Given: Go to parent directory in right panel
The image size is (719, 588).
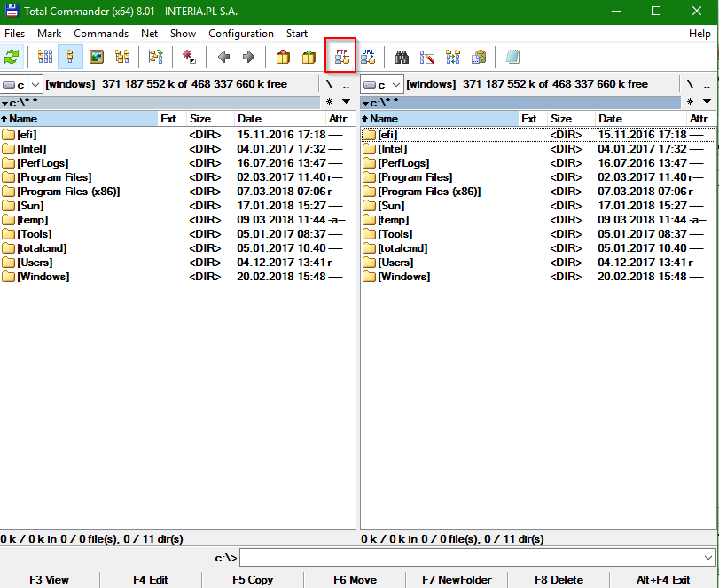Looking at the screenshot, I should (x=707, y=84).
